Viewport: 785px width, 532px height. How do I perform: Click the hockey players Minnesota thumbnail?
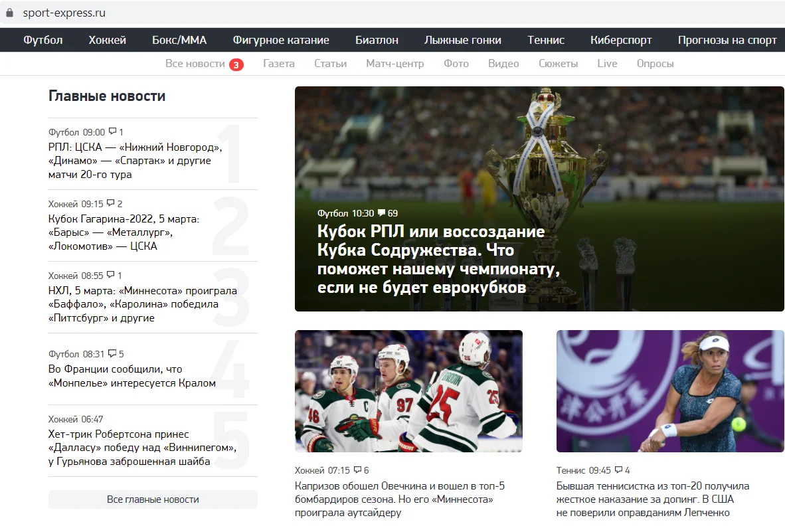coord(408,391)
